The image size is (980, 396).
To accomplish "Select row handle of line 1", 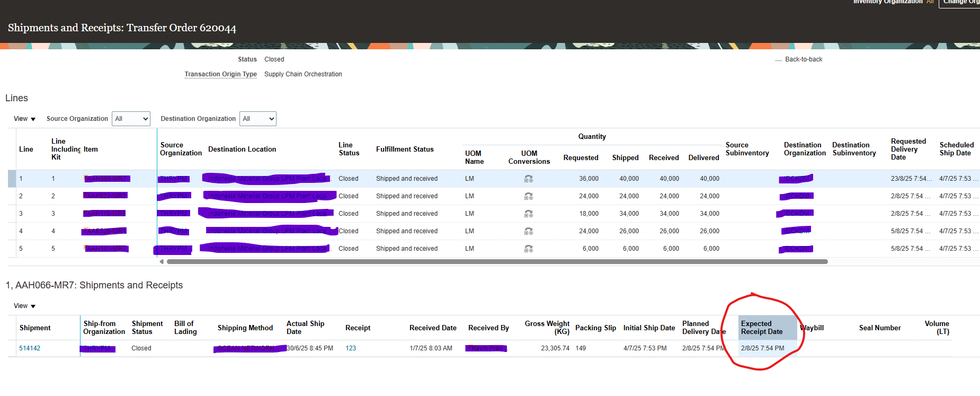I will 12,179.
